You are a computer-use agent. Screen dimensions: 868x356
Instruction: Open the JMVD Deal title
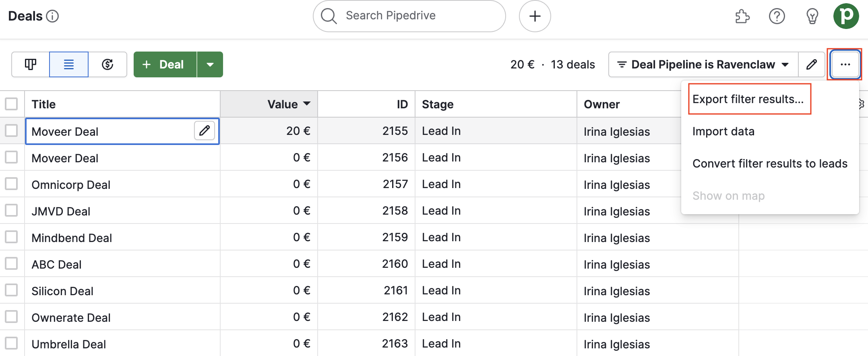coord(61,211)
